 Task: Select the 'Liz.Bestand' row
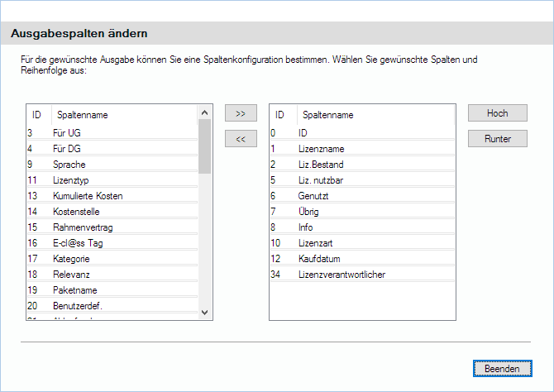362,165
